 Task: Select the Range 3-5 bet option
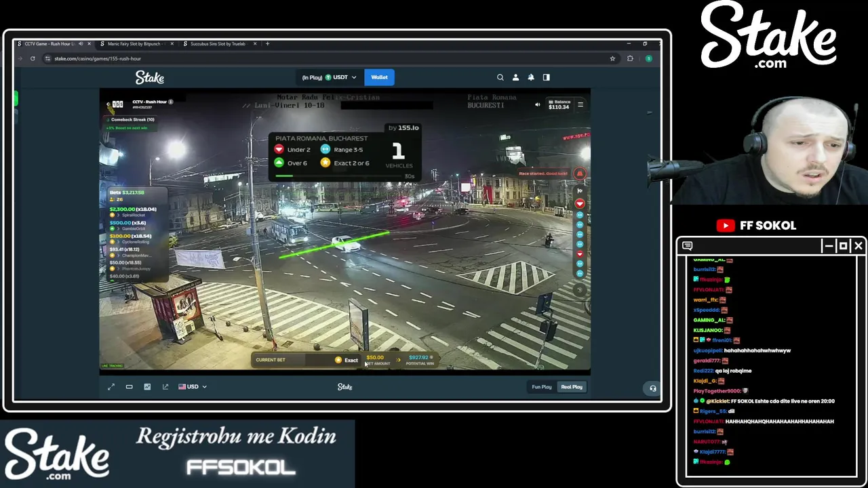tap(342, 150)
